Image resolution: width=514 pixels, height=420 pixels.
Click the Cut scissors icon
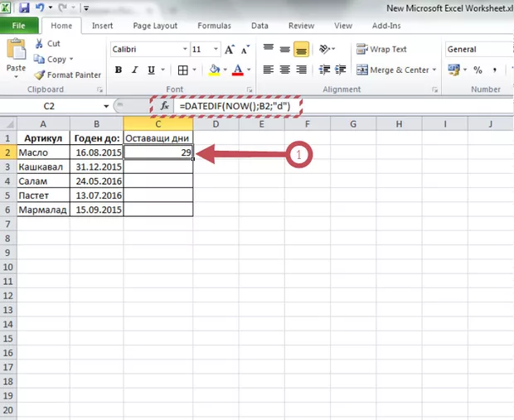tap(39, 43)
